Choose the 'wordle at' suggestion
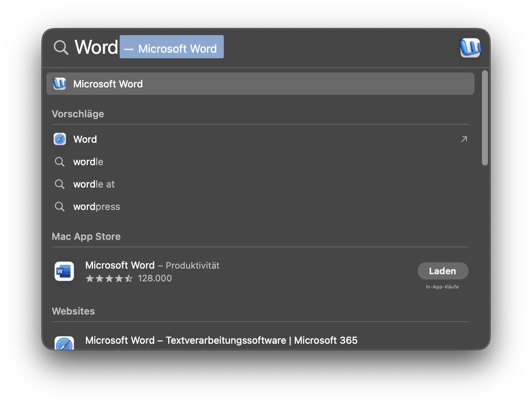This screenshot has height=405, width=532. 94,184
